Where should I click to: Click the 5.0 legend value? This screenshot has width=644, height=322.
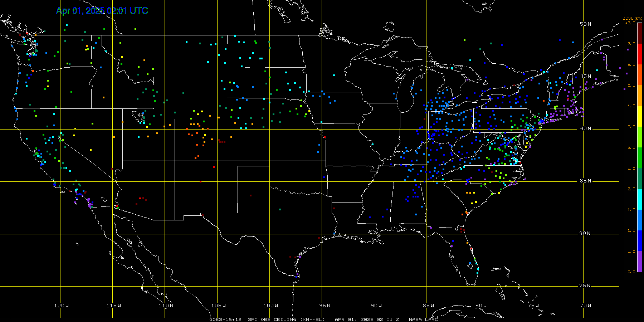tap(631, 85)
